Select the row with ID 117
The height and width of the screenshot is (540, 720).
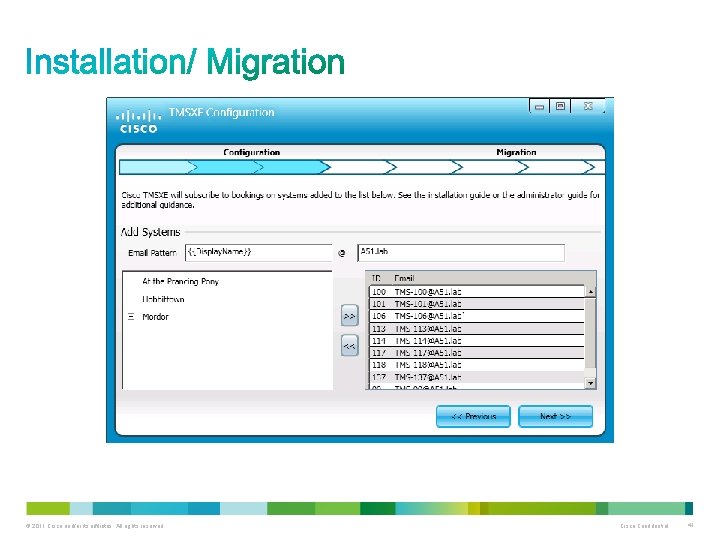tap(477, 352)
